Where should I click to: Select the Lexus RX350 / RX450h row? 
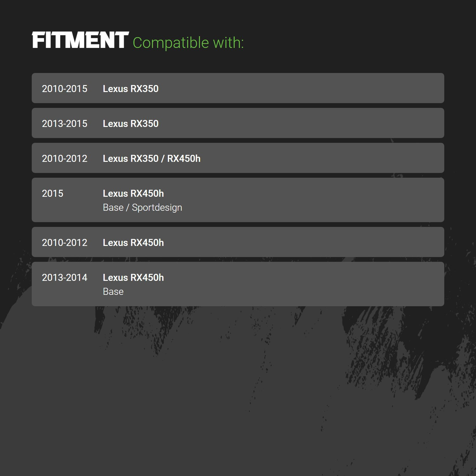pos(238,158)
